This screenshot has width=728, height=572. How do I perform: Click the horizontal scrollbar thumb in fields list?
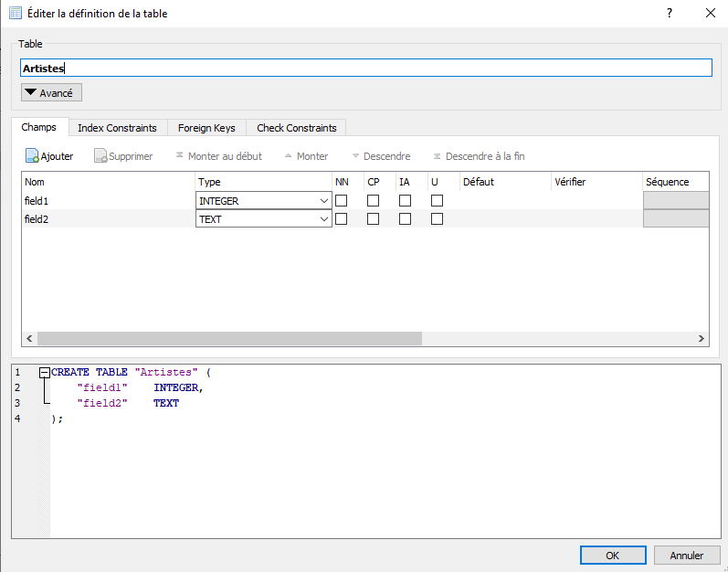click(229, 338)
